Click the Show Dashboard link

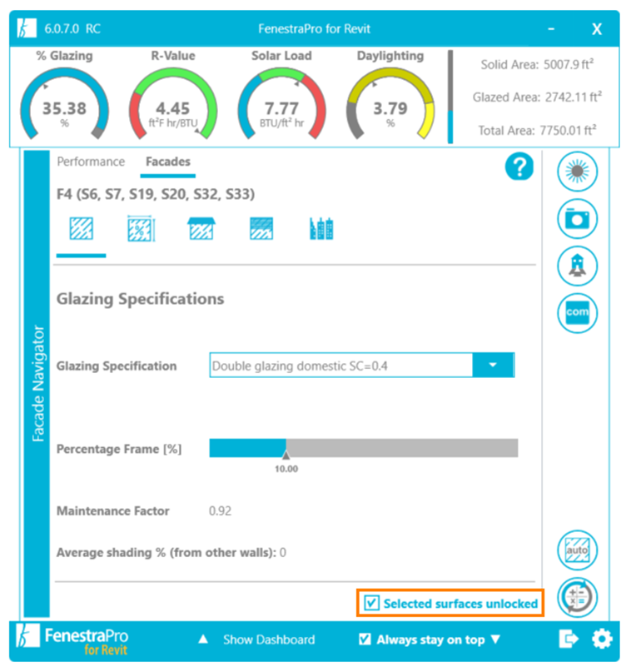[x=269, y=640]
